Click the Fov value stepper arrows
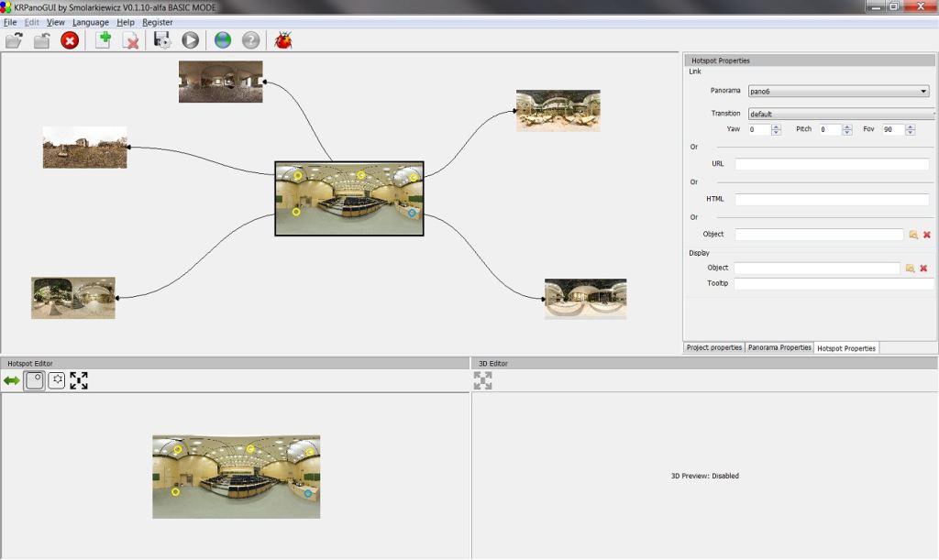Viewport: 939px width, 560px height. pos(911,130)
